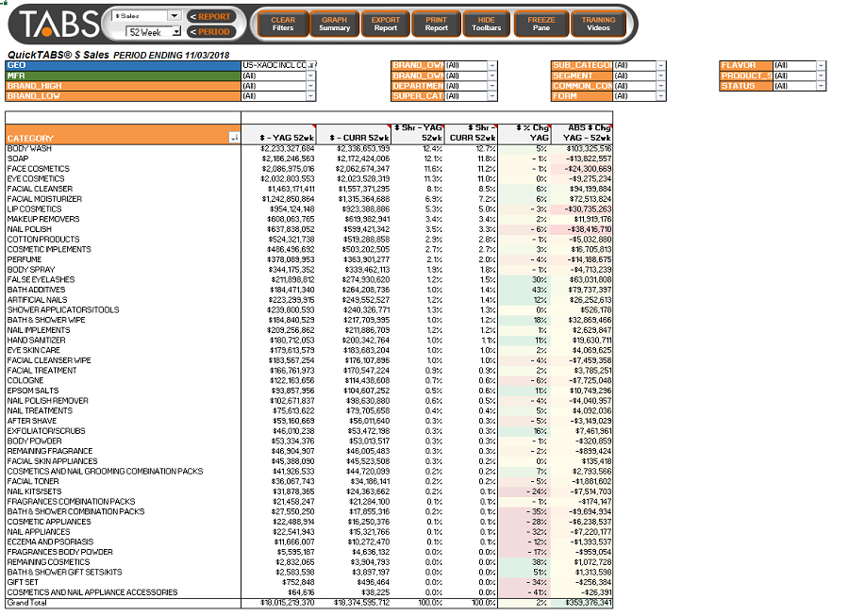Click the ARTIFICIAL NAILS row label

click(x=38, y=300)
